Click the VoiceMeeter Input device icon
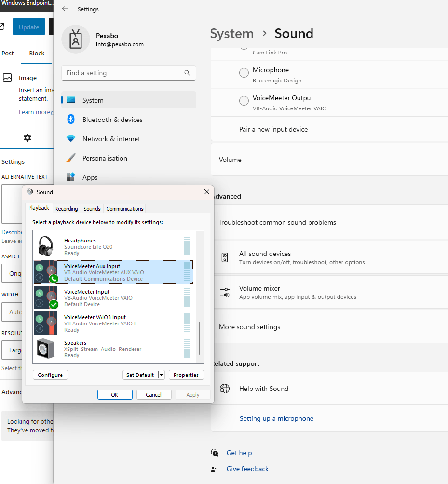Image resolution: width=448 pixels, height=484 pixels. pyautogui.click(x=46, y=297)
